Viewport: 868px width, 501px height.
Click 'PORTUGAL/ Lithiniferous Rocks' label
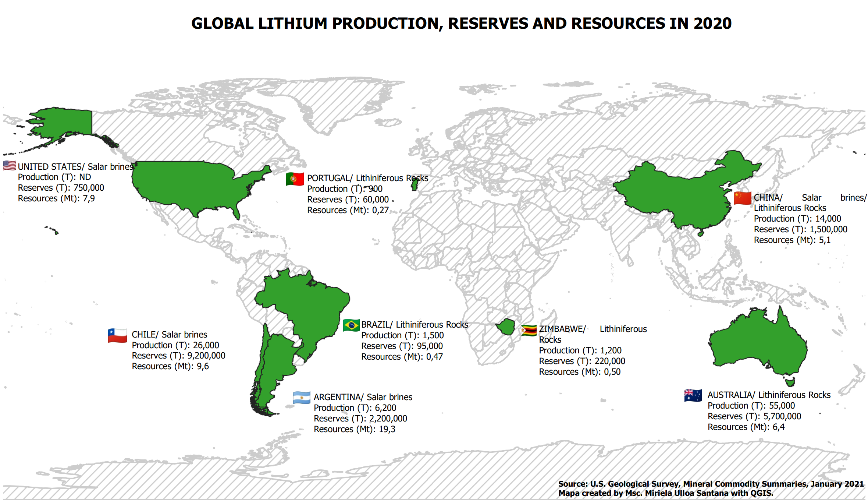coord(368,178)
